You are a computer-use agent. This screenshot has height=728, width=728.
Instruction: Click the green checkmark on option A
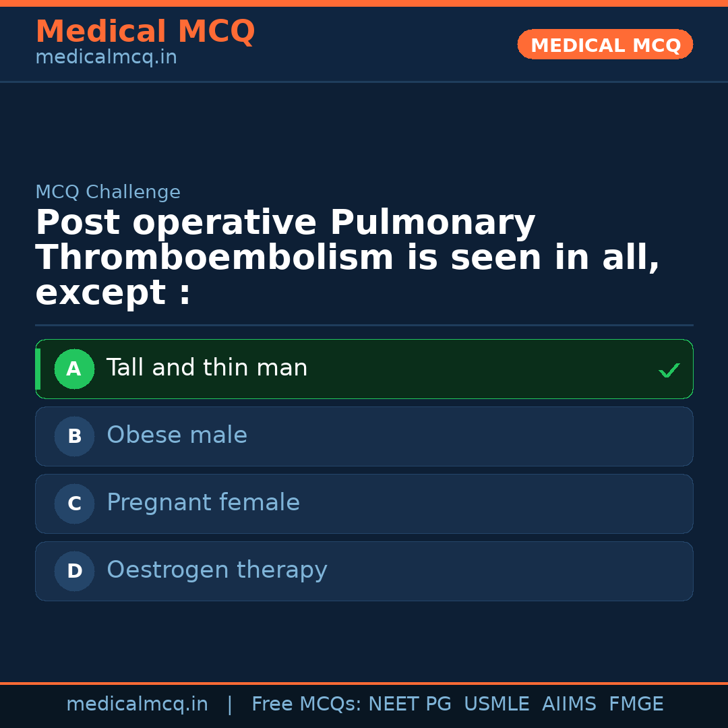pyautogui.click(x=669, y=370)
